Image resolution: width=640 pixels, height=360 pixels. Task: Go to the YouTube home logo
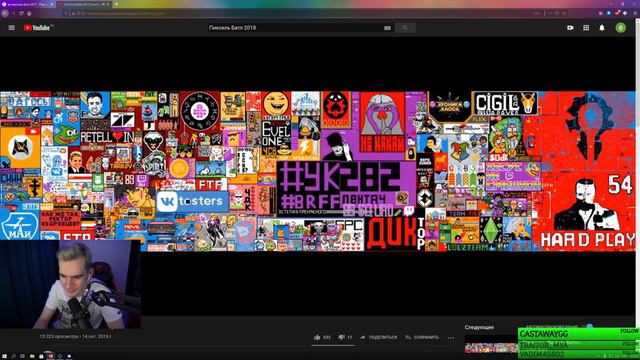coord(37,28)
